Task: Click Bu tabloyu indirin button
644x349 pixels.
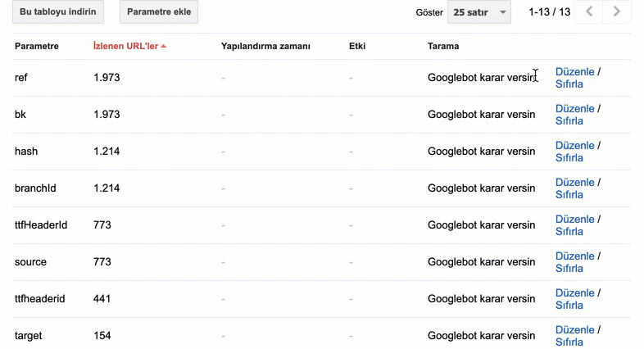Action: pos(58,12)
